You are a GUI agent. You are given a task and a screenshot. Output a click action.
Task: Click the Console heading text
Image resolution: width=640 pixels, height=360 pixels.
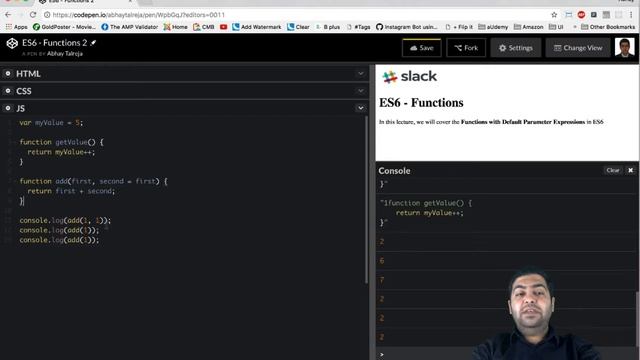[x=394, y=171]
